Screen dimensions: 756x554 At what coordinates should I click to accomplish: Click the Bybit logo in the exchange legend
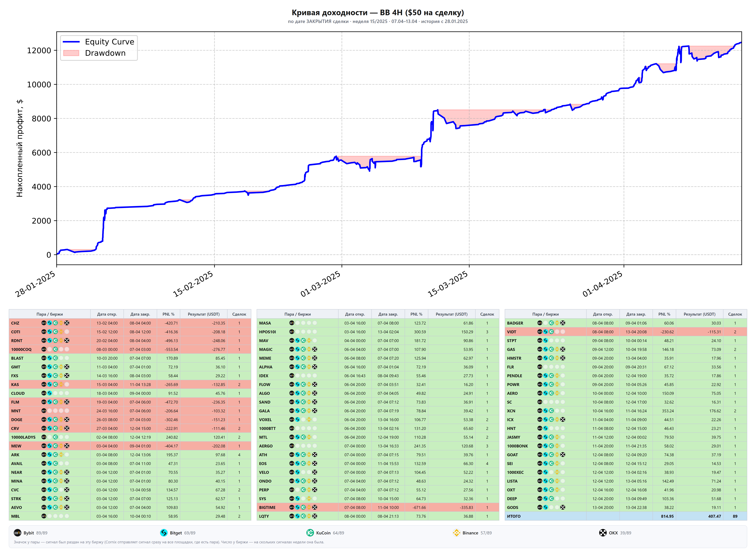[17, 533]
